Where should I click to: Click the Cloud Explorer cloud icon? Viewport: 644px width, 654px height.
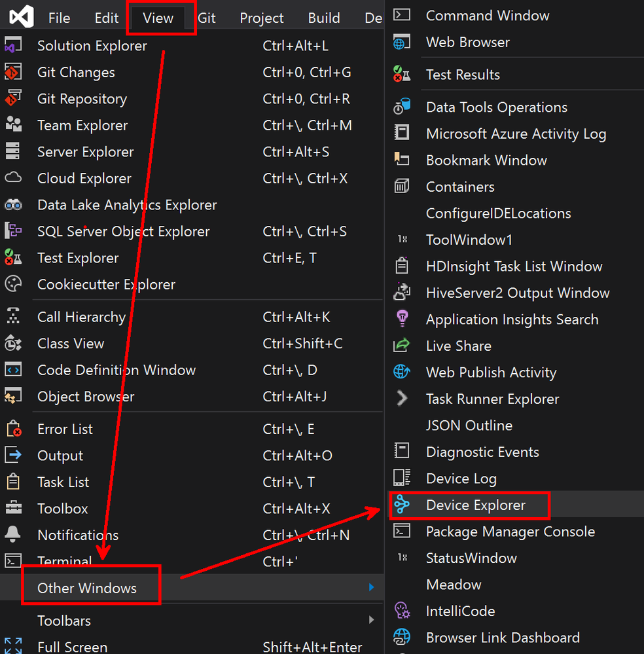(x=13, y=177)
